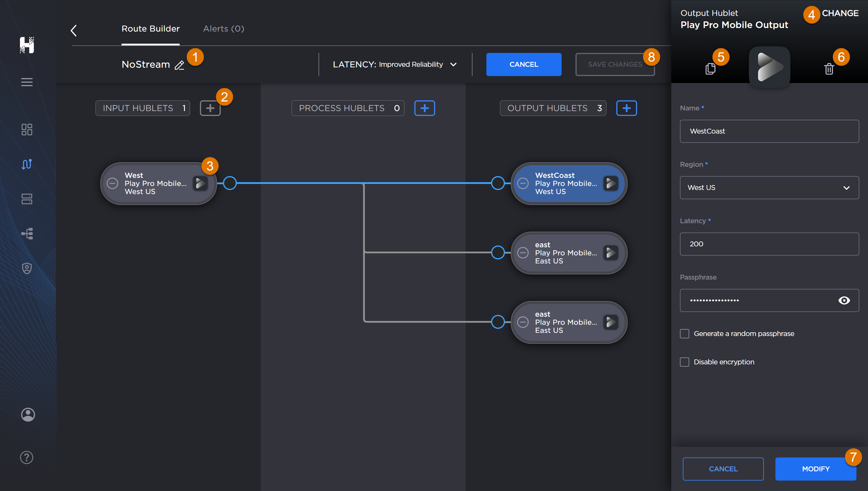The image size is (868, 491).
Task: Reveal the passphrase with the eye toggle
Action: pos(844,300)
